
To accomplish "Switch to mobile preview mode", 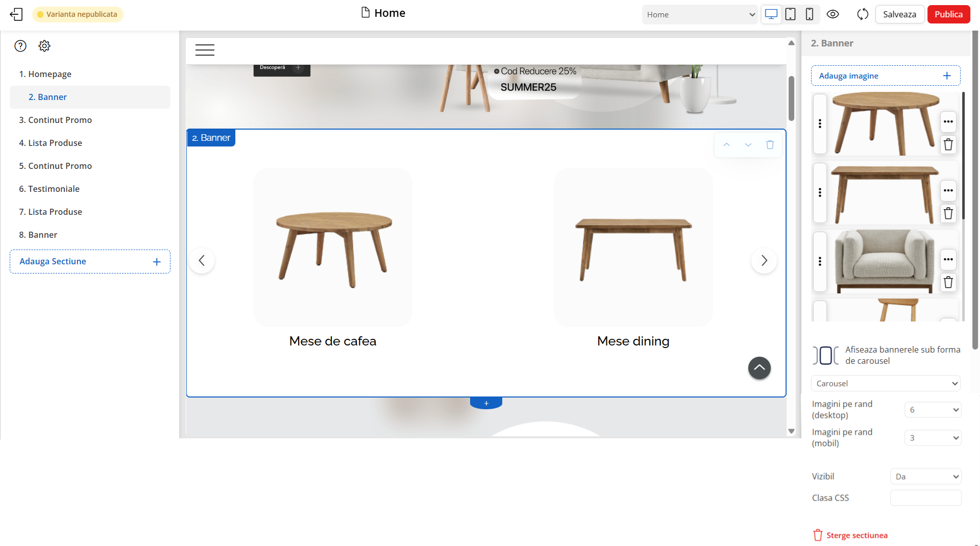I will [809, 14].
